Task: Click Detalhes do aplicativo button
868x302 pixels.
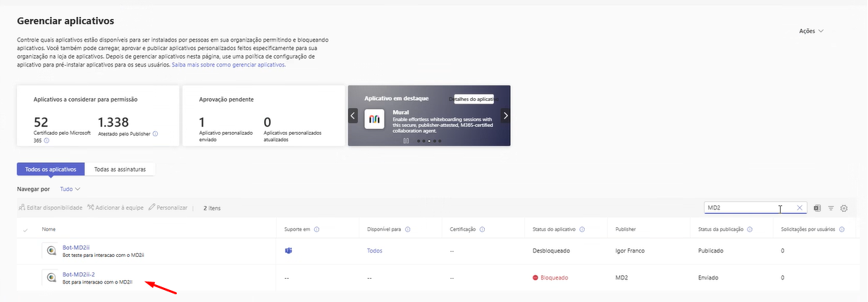Action: (473, 99)
